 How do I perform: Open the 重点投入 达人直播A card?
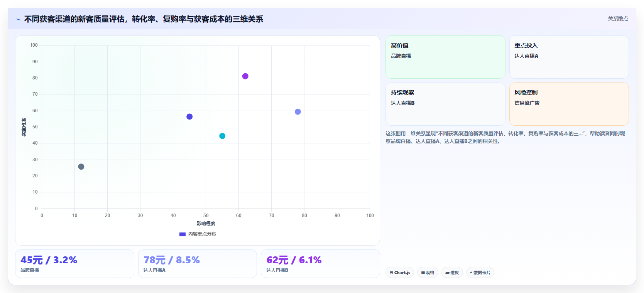tap(569, 57)
